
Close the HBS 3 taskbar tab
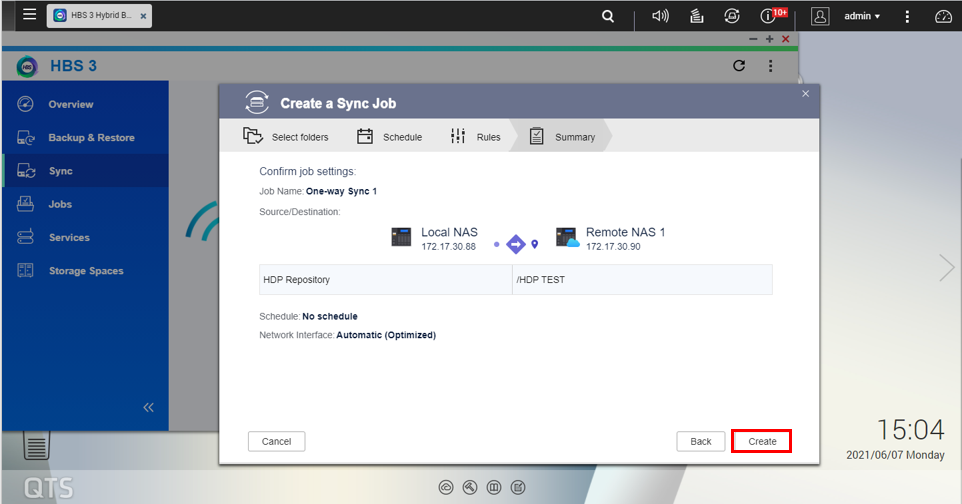tap(143, 17)
